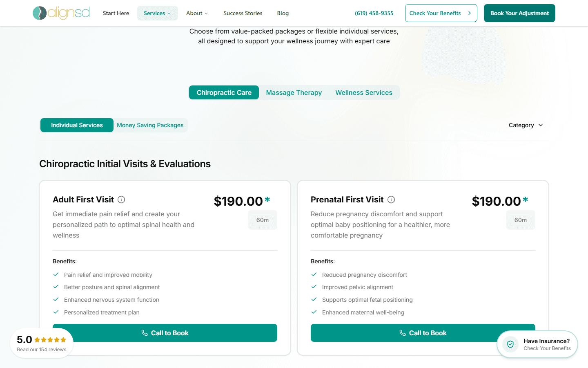Screen dimensions: 588x368
Task: Click the phone icon in Adult Call to Book
Action: coord(145,333)
